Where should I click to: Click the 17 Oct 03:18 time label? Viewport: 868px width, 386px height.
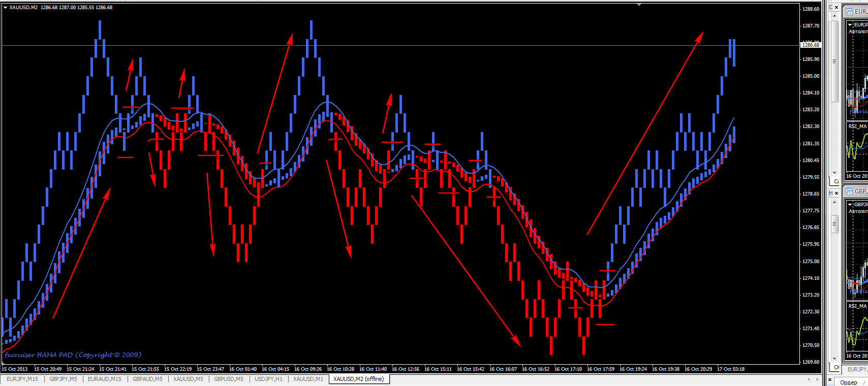[x=731, y=369]
